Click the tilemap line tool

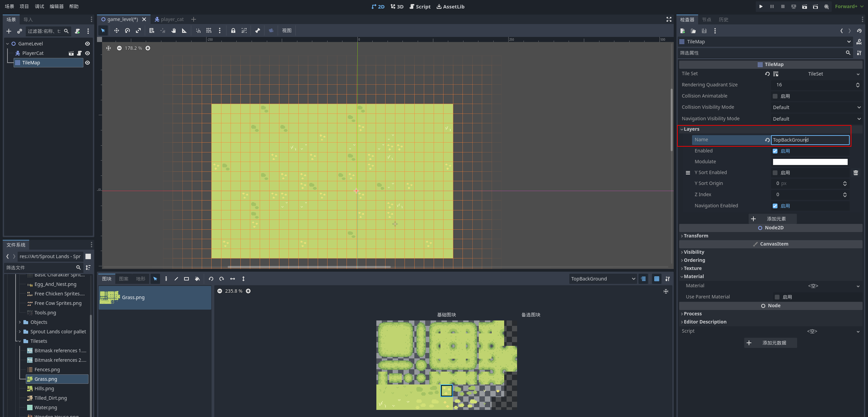pos(176,279)
